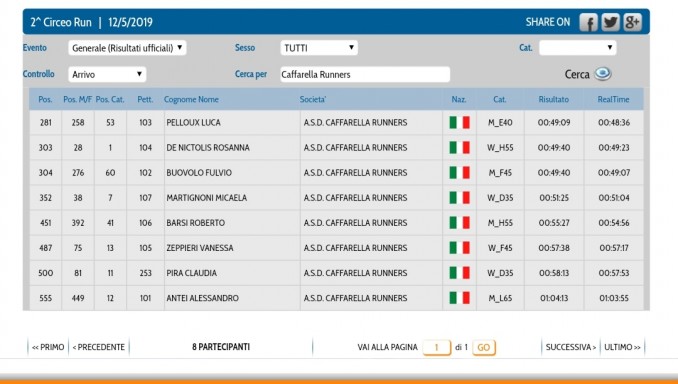Share results on Twitter icon

(x=610, y=22)
